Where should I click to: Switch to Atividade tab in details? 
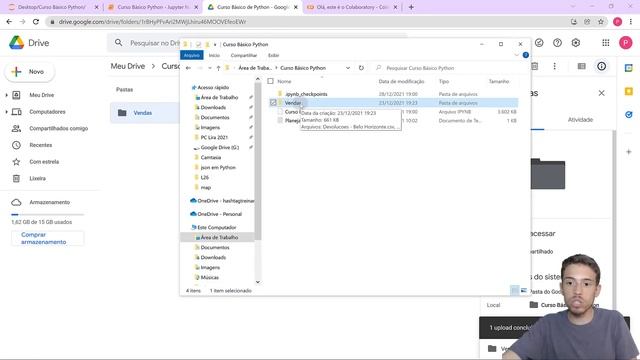[x=580, y=120]
